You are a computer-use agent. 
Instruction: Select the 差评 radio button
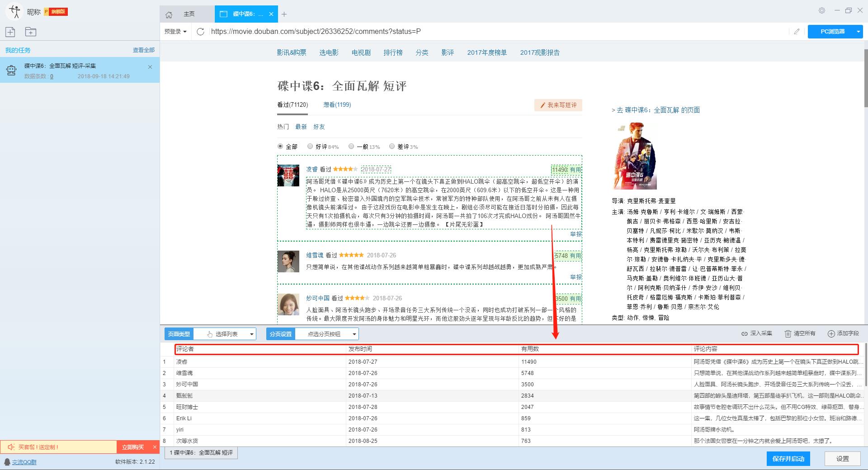tap(392, 146)
